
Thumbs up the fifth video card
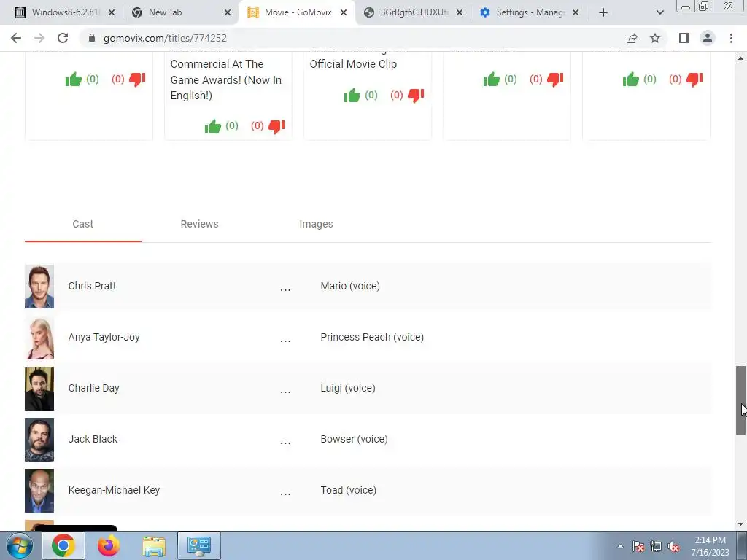click(x=631, y=79)
